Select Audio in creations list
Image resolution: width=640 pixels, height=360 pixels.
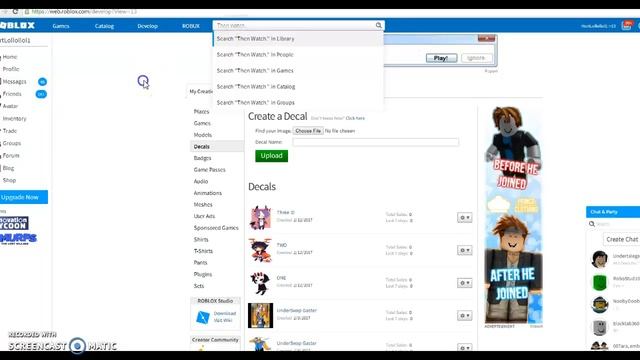coord(201,182)
